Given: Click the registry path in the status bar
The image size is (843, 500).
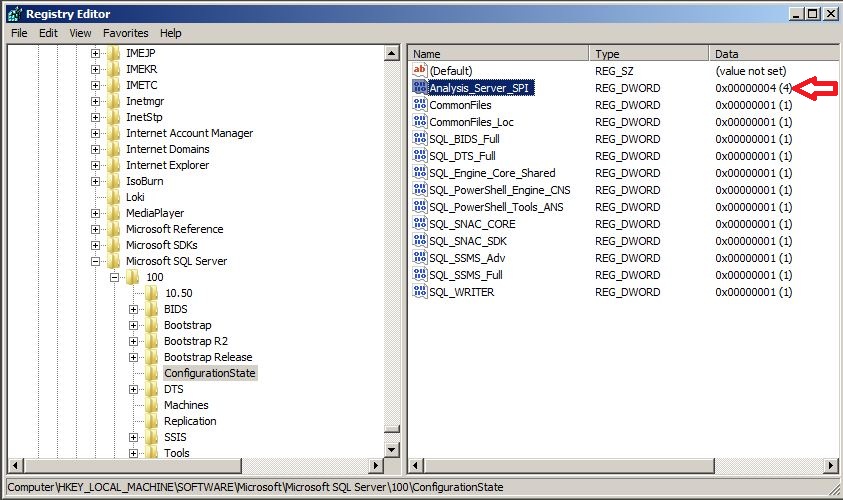Looking at the screenshot, I should (255, 487).
